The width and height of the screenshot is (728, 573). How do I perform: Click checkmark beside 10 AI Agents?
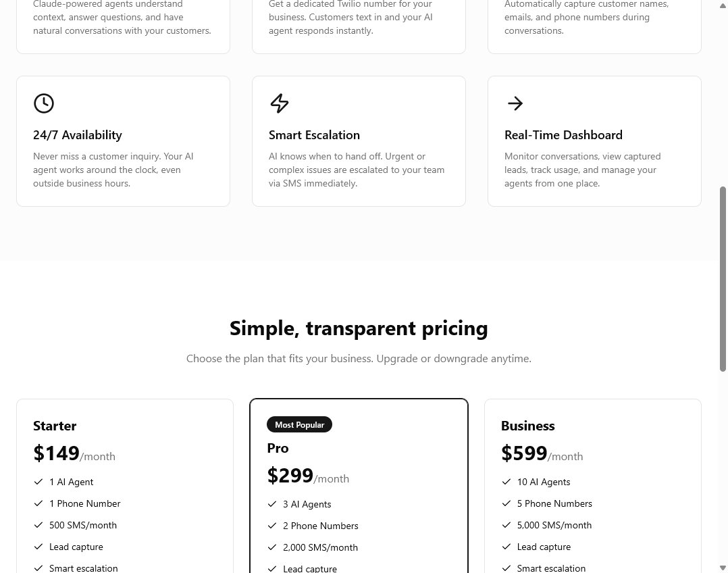point(506,482)
